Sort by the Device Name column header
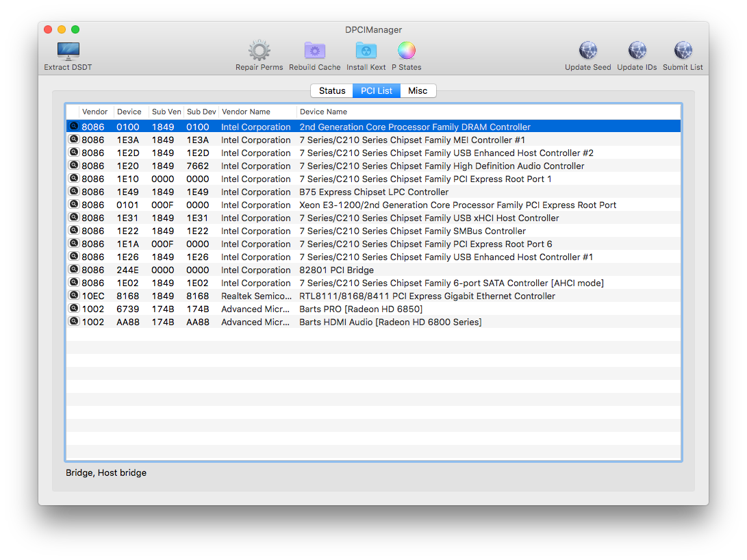The image size is (747, 560). point(323,112)
